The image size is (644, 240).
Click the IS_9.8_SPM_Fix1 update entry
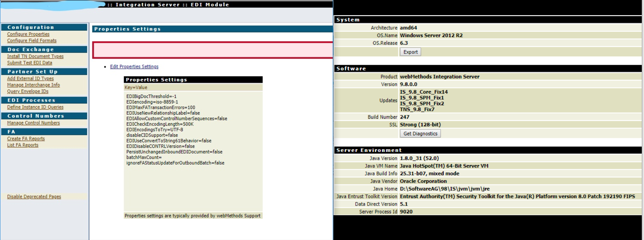(x=422, y=98)
